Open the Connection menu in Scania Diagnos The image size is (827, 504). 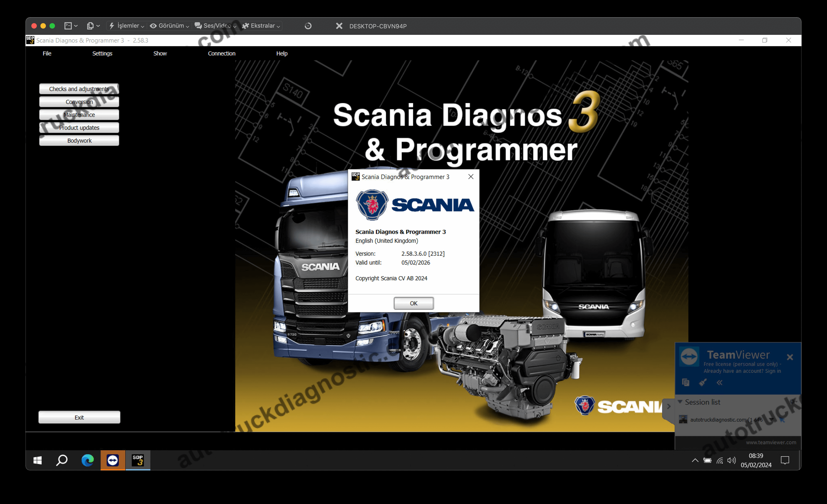pos(222,53)
